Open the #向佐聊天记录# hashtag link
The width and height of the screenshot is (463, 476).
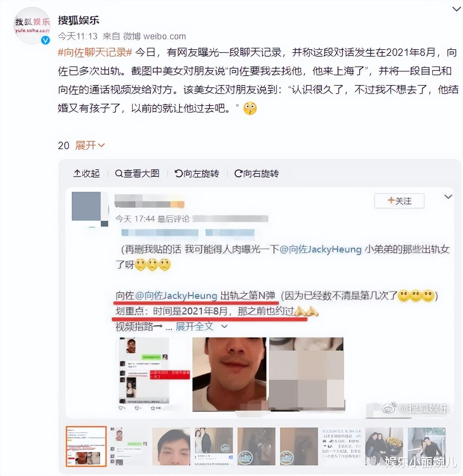tap(95, 52)
